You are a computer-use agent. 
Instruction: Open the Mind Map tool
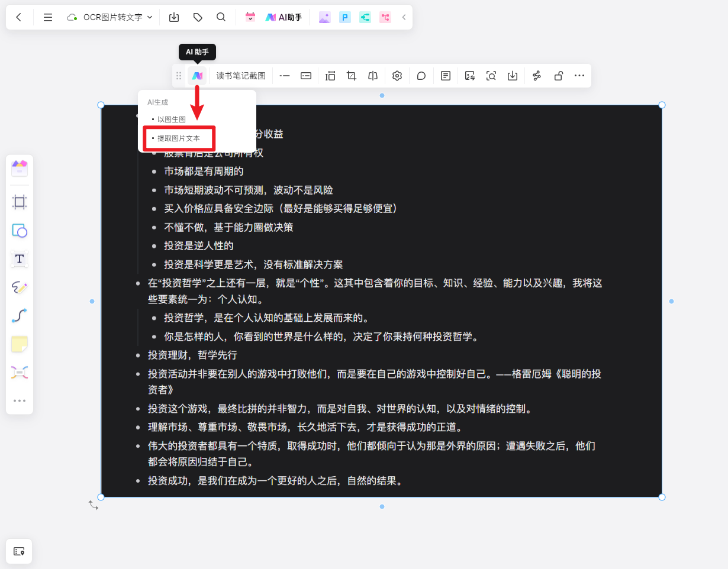[20, 372]
